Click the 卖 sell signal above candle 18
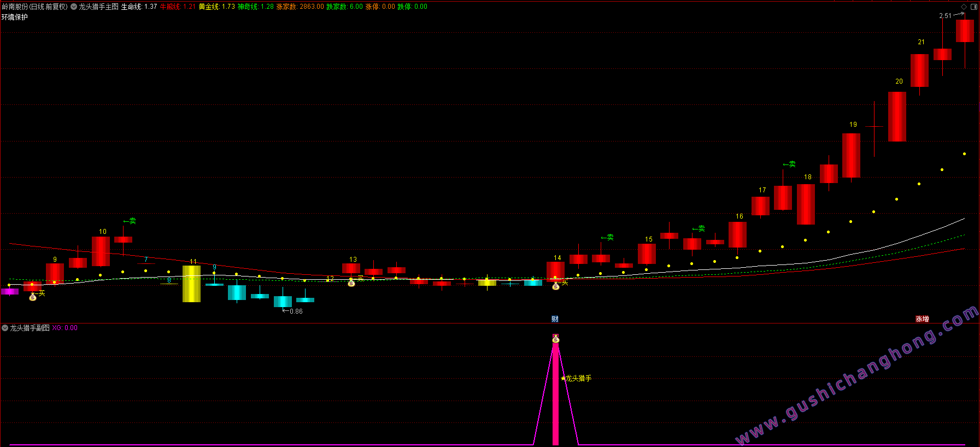The image size is (980, 447). [x=789, y=164]
